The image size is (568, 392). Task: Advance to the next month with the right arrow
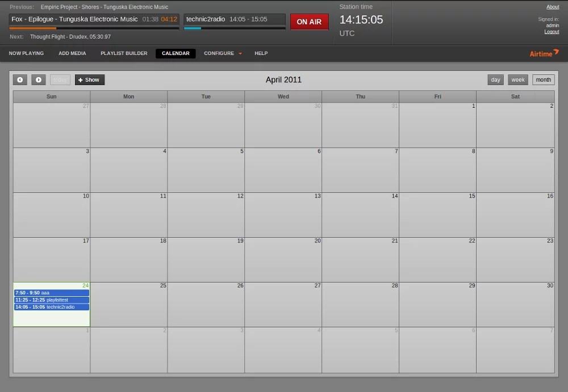tap(39, 80)
